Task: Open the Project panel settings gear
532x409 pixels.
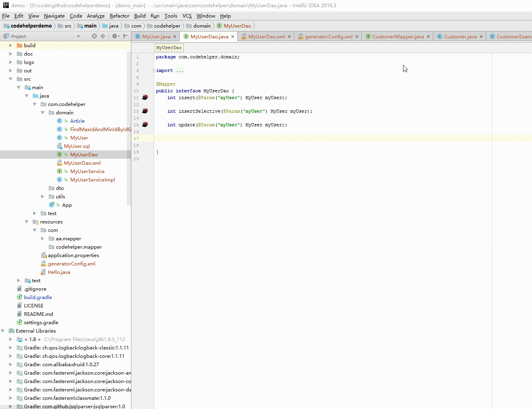Action: point(115,36)
